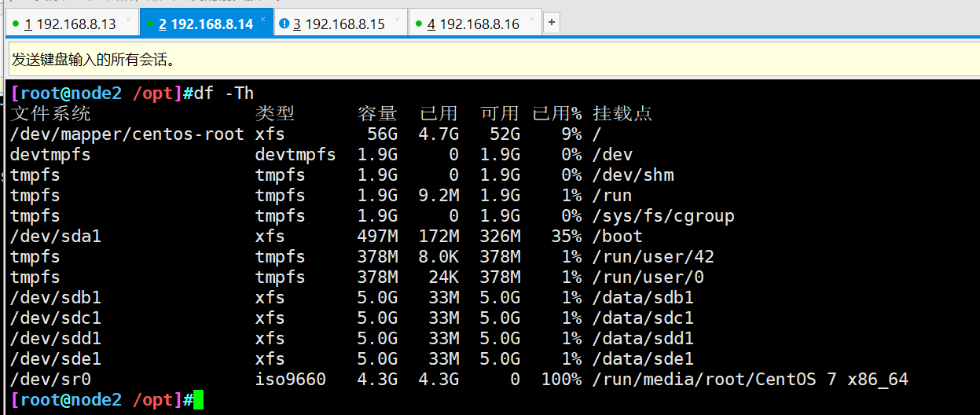This screenshot has width=980, height=415.
Task: Click the '100%' usage value
Action: coord(562,380)
